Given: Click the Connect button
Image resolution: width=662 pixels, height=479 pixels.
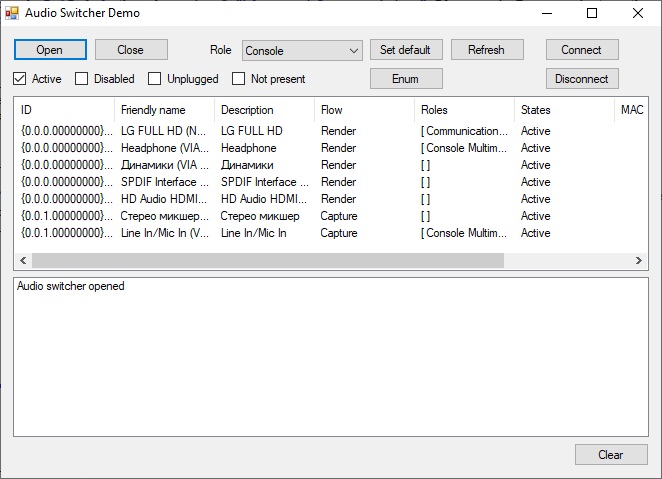Looking at the screenshot, I should [582, 50].
